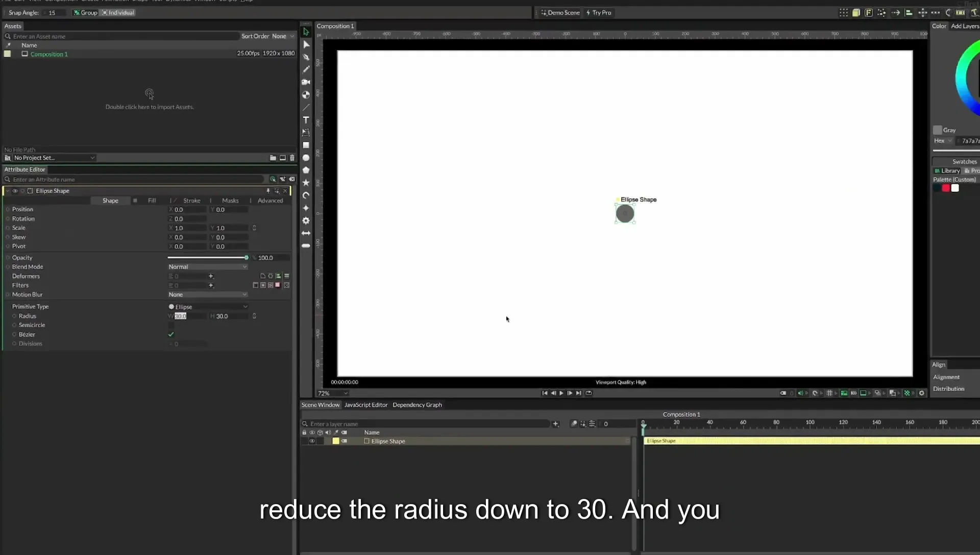The height and width of the screenshot is (555, 980).
Task: Select the double-headed Arrow shape tool
Action: tap(306, 233)
